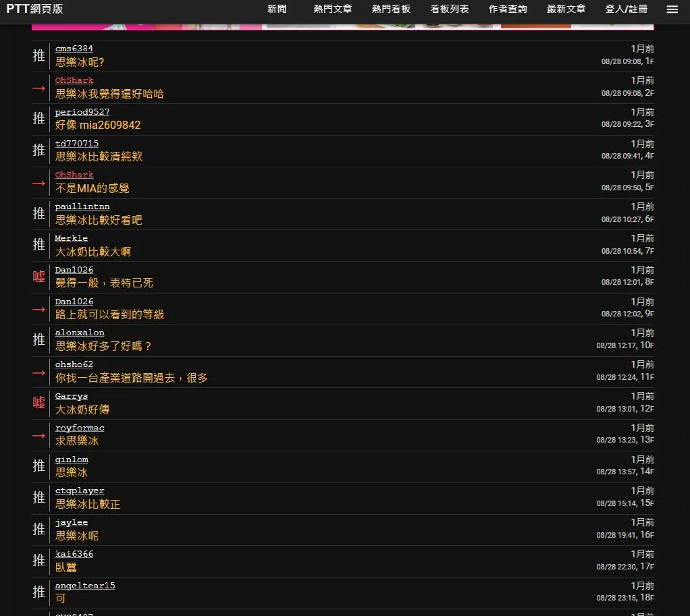Click the OhShark username link
690x616 pixels.
[74, 80]
